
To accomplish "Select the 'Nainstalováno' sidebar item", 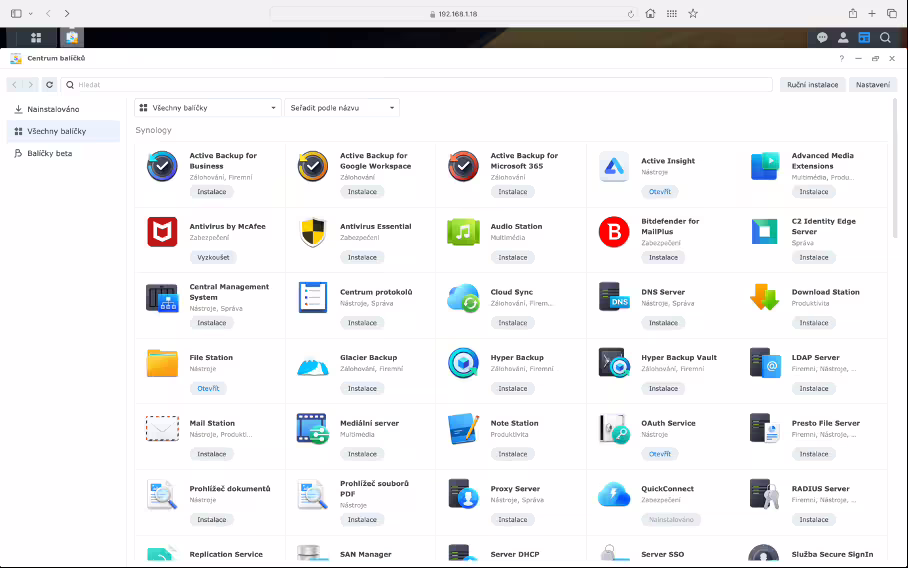I will 63,109.
